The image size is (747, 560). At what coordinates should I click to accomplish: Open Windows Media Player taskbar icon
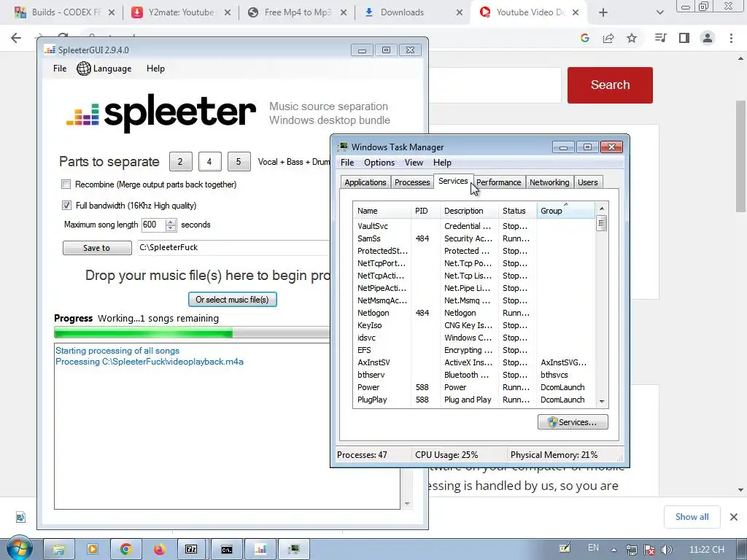point(93,550)
